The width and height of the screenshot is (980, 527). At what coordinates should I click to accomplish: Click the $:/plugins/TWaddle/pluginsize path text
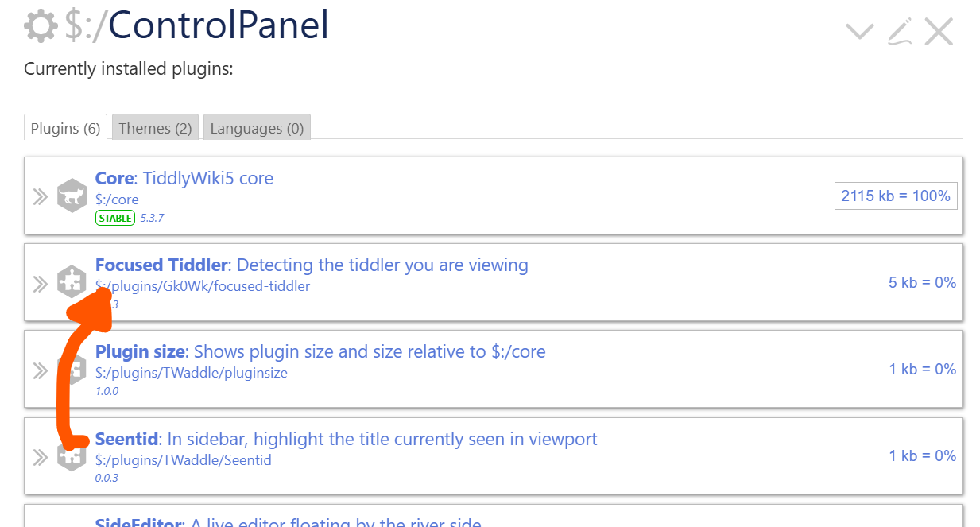pos(191,373)
